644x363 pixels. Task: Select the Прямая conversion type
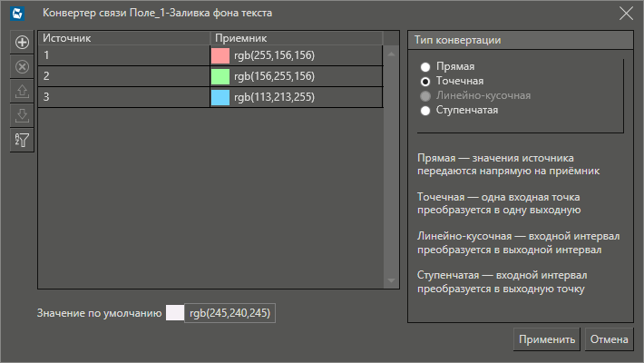pos(424,67)
